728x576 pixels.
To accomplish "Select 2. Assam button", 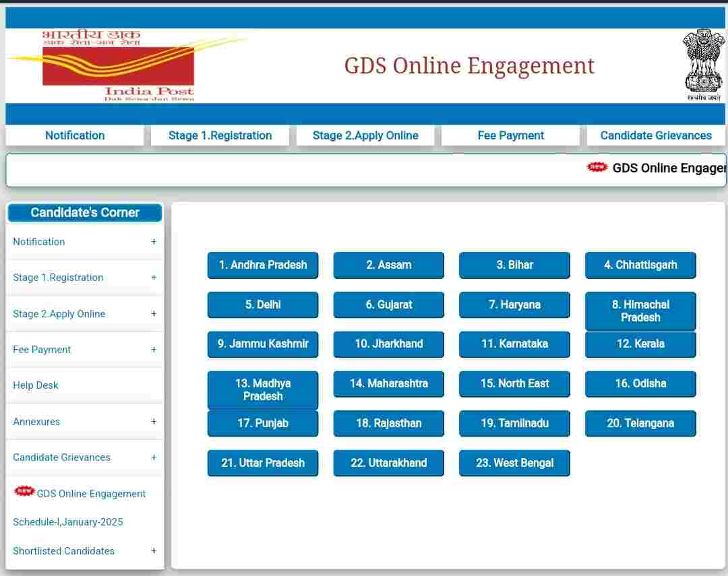I will tap(389, 265).
